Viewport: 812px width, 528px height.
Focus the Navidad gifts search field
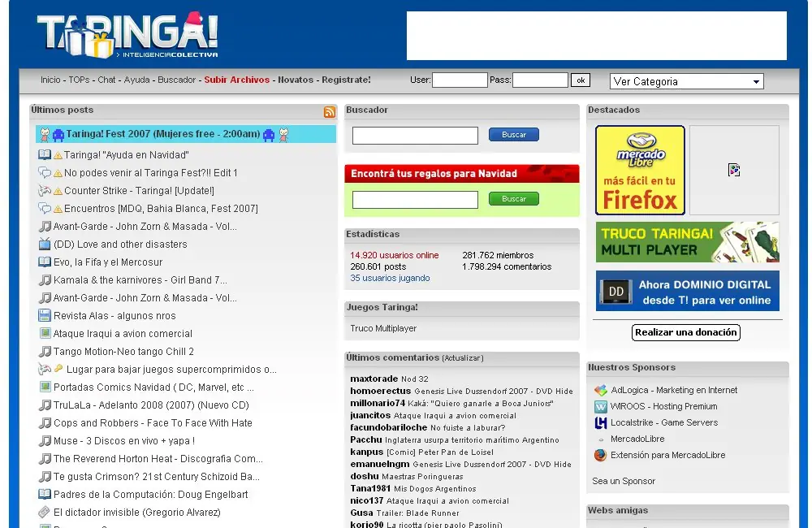click(415, 200)
